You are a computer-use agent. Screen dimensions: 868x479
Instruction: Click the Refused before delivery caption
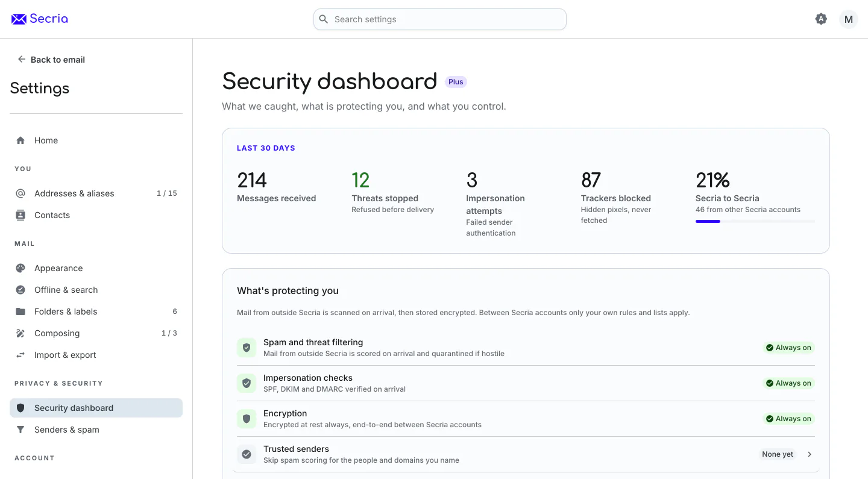[393, 210]
